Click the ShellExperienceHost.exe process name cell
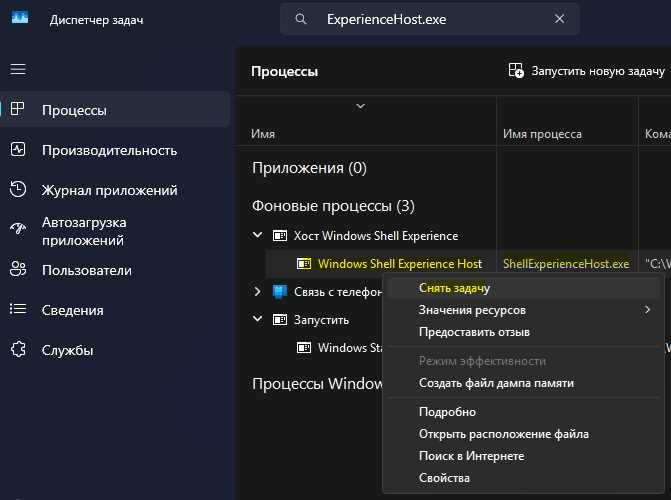The image size is (671, 500). [566, 264]
